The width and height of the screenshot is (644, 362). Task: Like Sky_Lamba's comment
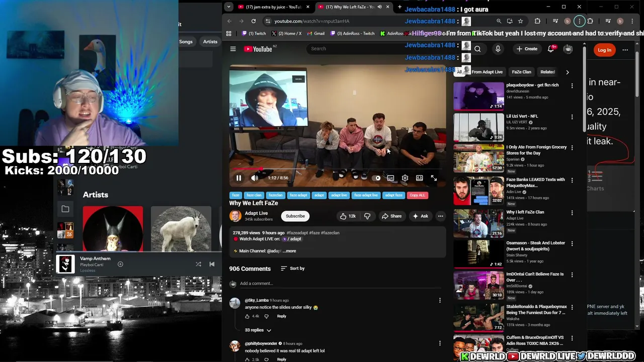247,316
